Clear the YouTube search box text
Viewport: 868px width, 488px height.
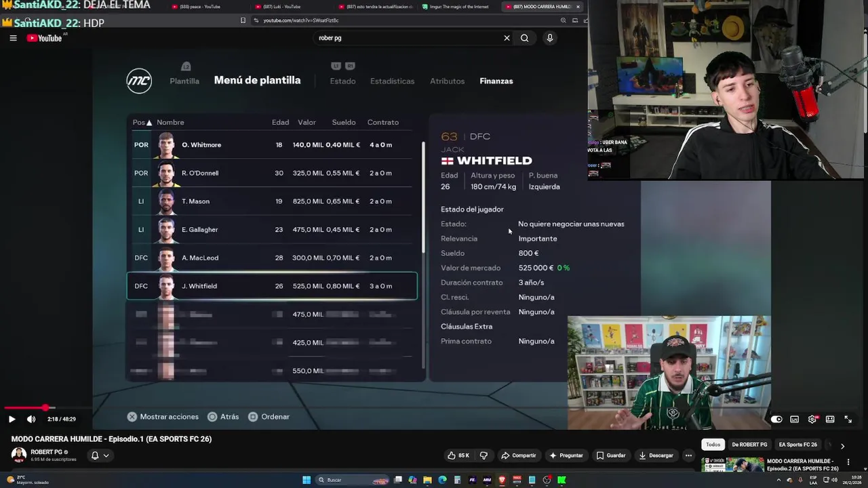[507, 38]
